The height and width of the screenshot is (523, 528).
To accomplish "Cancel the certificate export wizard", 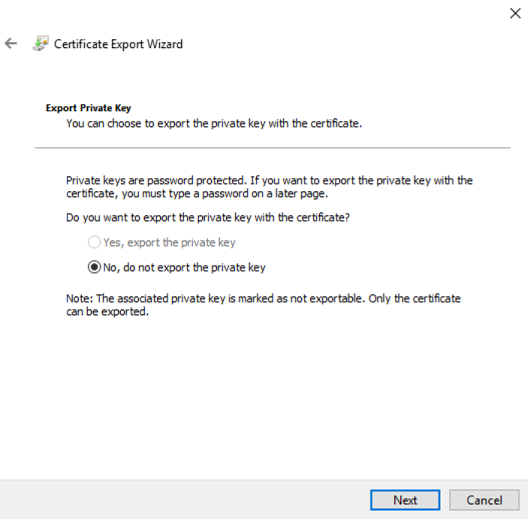I will pos(484,500).
